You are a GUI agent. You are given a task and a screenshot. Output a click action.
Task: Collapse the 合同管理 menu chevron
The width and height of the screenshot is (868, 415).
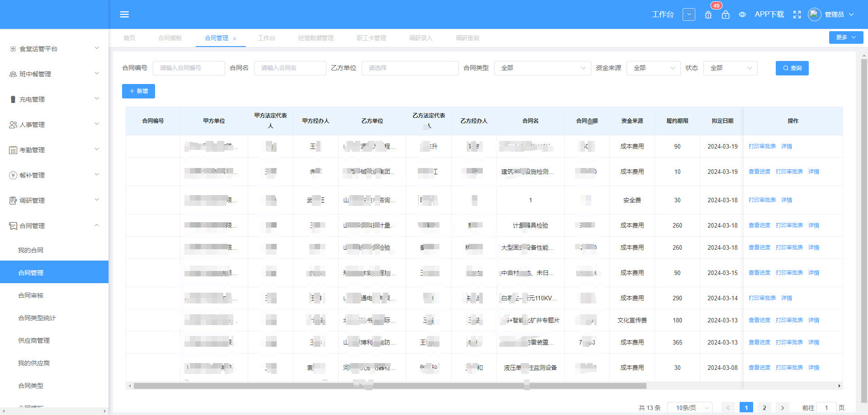tap(96, 225)
